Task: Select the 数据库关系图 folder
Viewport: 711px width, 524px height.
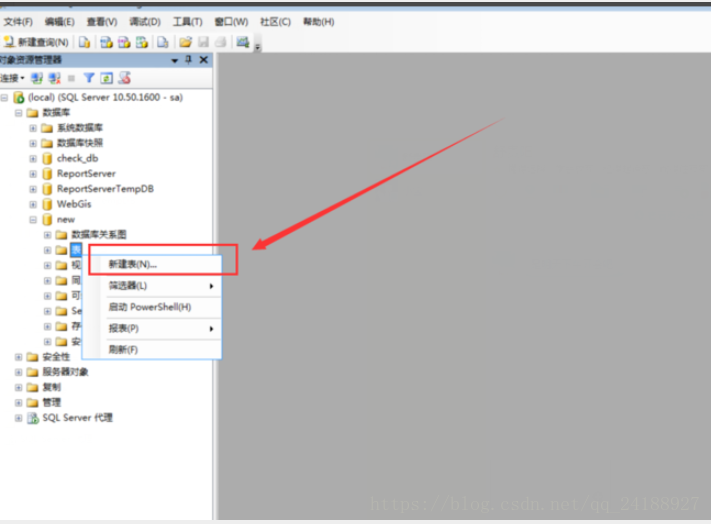Action: click(x=99, y=235)
